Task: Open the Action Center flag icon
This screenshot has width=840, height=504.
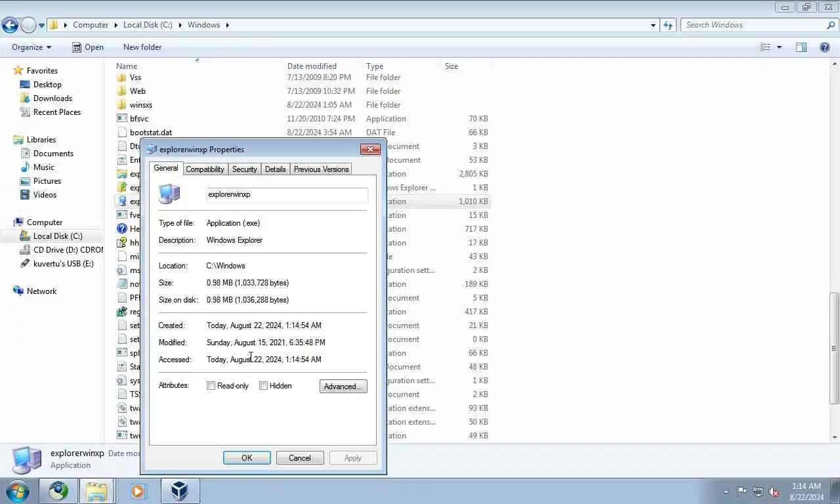Action: [x=742, y=492]
